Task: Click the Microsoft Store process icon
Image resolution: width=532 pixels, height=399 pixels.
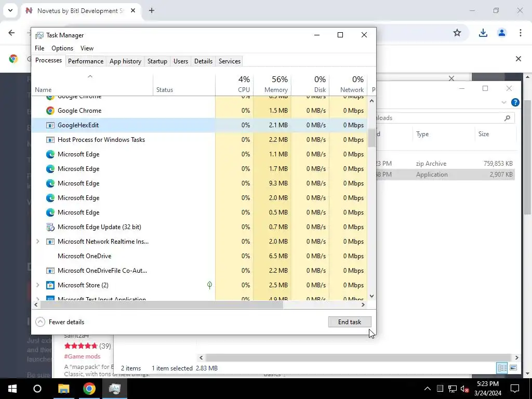Action: click(50, 285)
